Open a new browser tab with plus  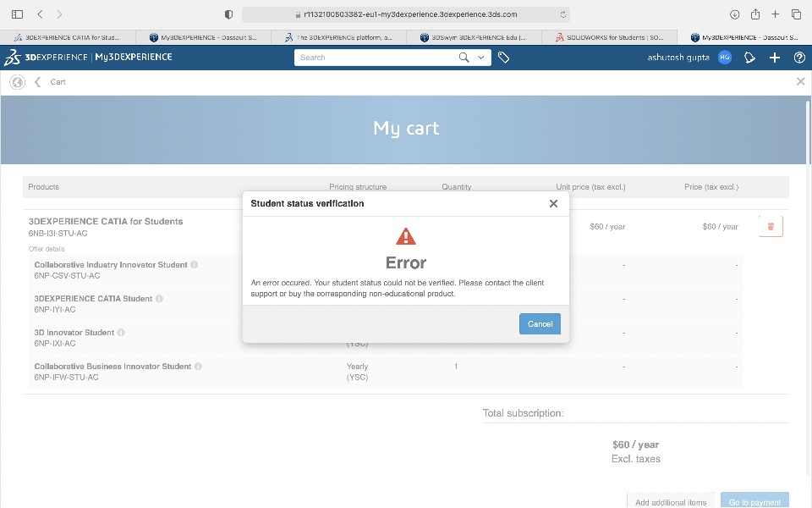pyautogui.click(x=776, y=14)
